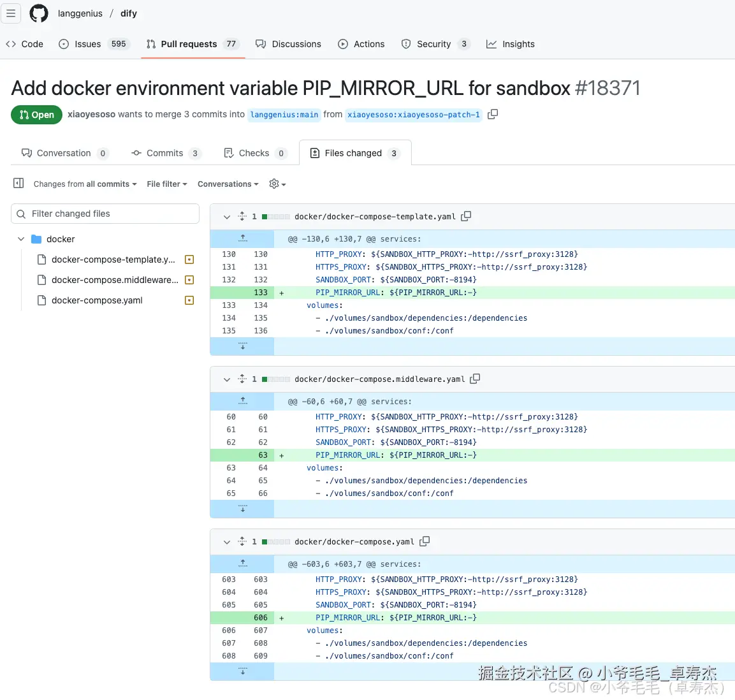Viewport: 735px width, 700px height.
Task: Expand lines below line 66 hunk
Action: [x=242, y=509]
